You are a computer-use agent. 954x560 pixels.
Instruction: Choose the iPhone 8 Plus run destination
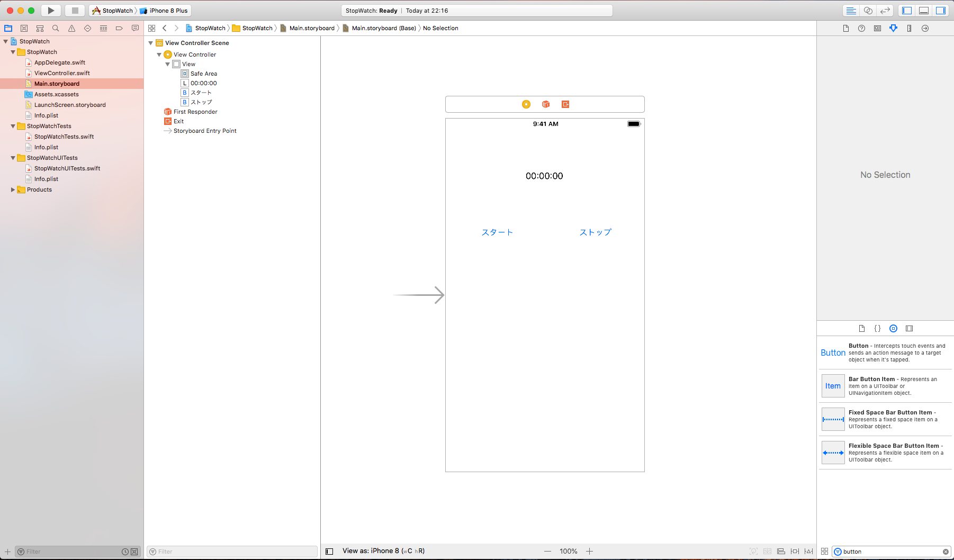(x=164, y=11)
